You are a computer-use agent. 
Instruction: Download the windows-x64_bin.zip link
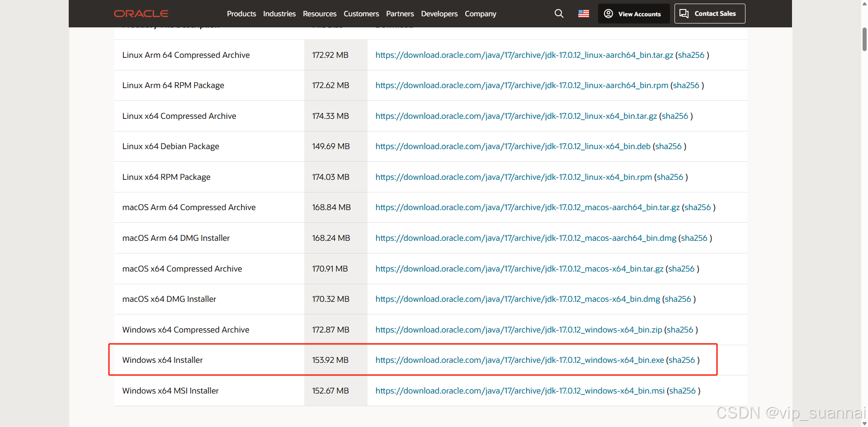[519, 330]
